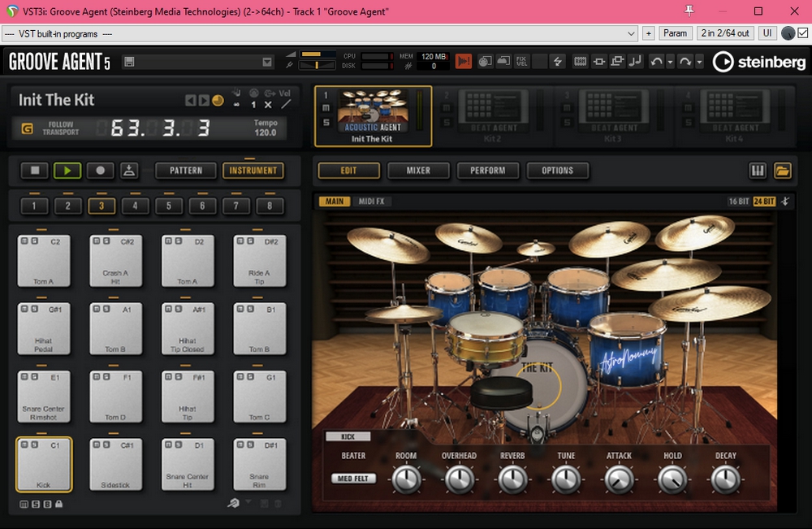Click the plus button next to programs
This screenshot has width=812, height=529.
648,33
